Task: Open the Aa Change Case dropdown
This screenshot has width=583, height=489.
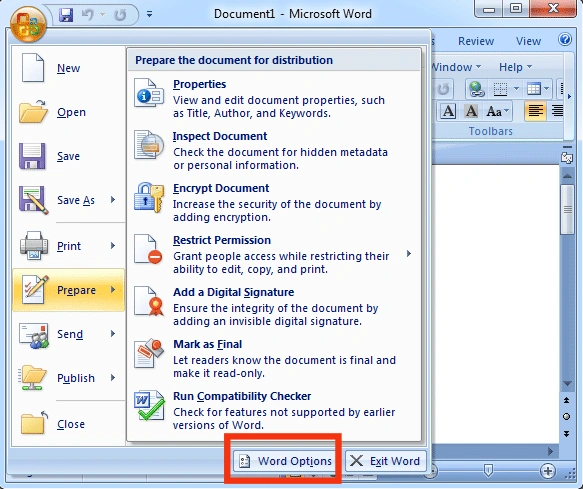Action: (x=498, y=111)
